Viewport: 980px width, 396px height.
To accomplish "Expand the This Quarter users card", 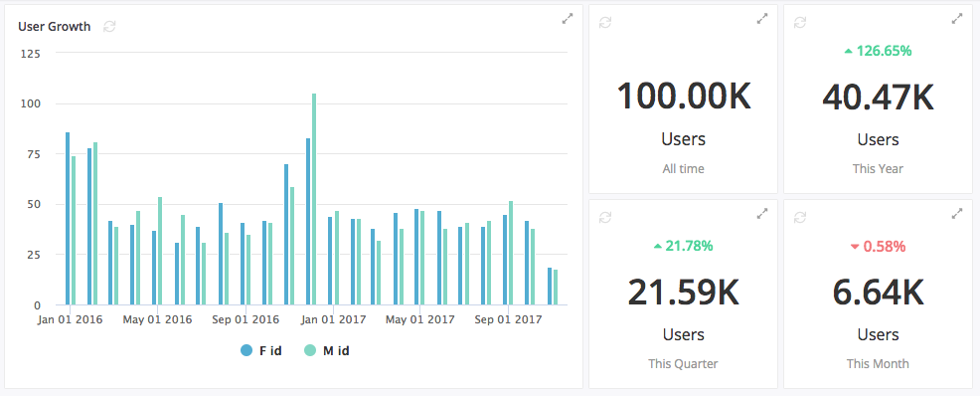I will click(x=762, y=214).
